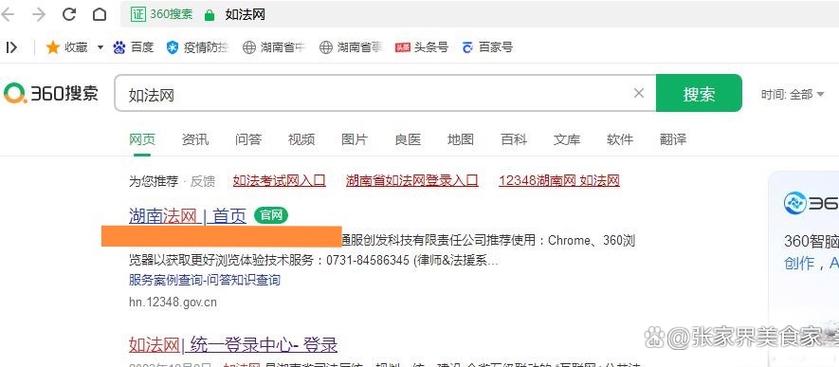Go back with the browser back arrow
Image resolution: width=839 pixels, height=367 pixels.
(6, 14)
